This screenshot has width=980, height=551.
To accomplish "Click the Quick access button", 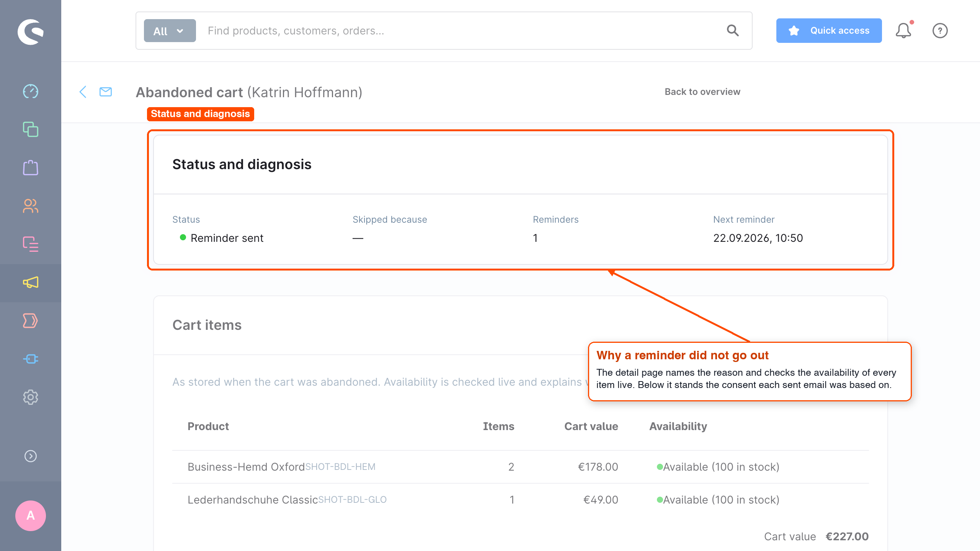I will click(829, 31).
